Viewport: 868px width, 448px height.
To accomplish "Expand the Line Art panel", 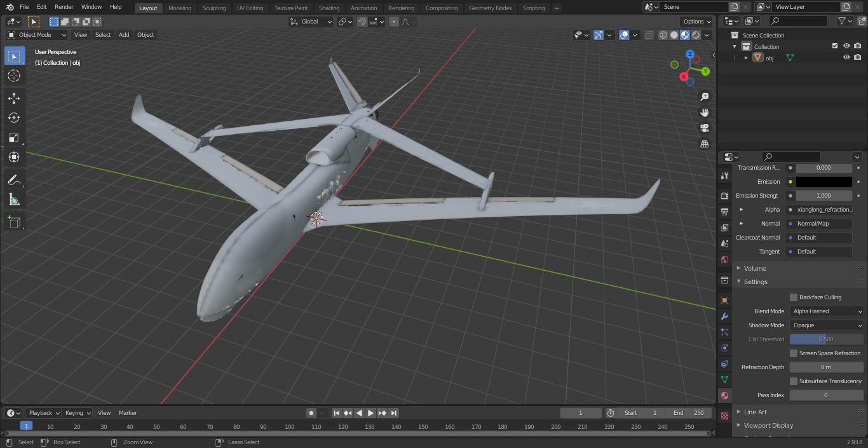I will pyautogui.click(x=755, y=412).
